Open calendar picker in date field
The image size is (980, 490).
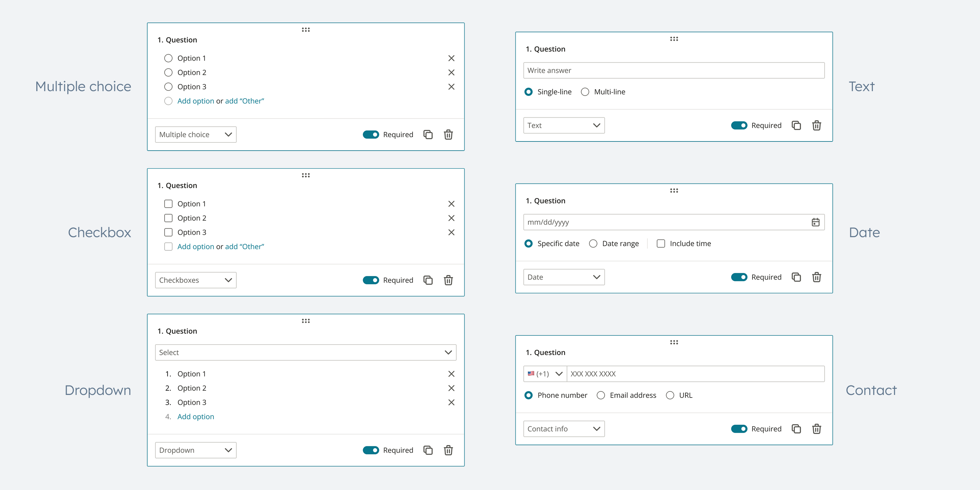(x=815, y=222)
